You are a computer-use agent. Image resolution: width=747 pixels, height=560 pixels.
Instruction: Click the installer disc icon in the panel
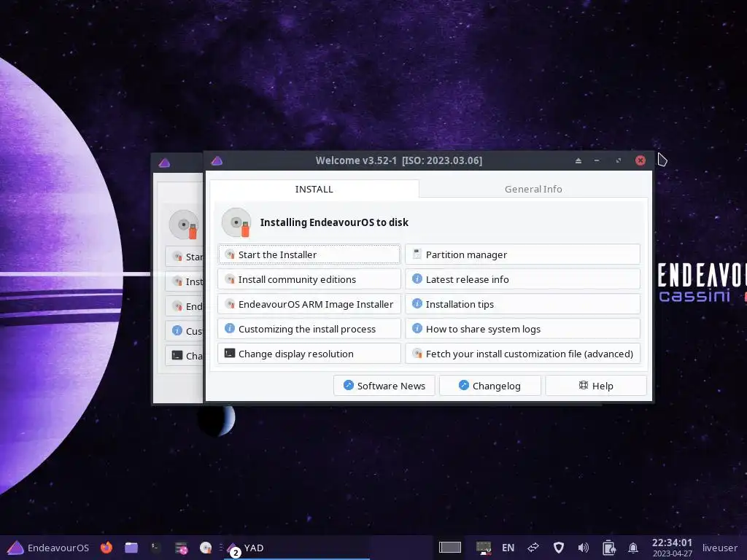(x=206, y=548)
